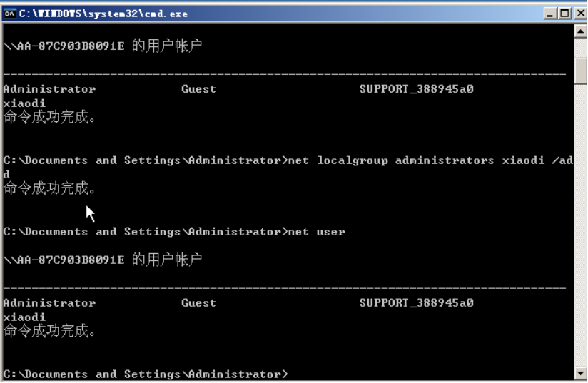Viewport: 588px width, 383px height.
Task: Select xiaodi in the lower user list
Action: [24, 317]
